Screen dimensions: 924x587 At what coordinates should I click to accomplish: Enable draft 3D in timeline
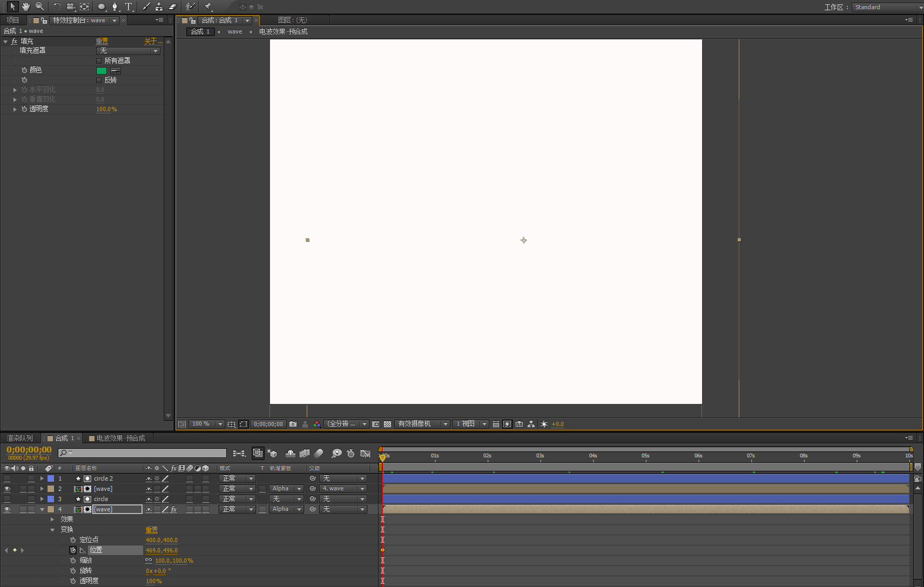pos(272,454)
